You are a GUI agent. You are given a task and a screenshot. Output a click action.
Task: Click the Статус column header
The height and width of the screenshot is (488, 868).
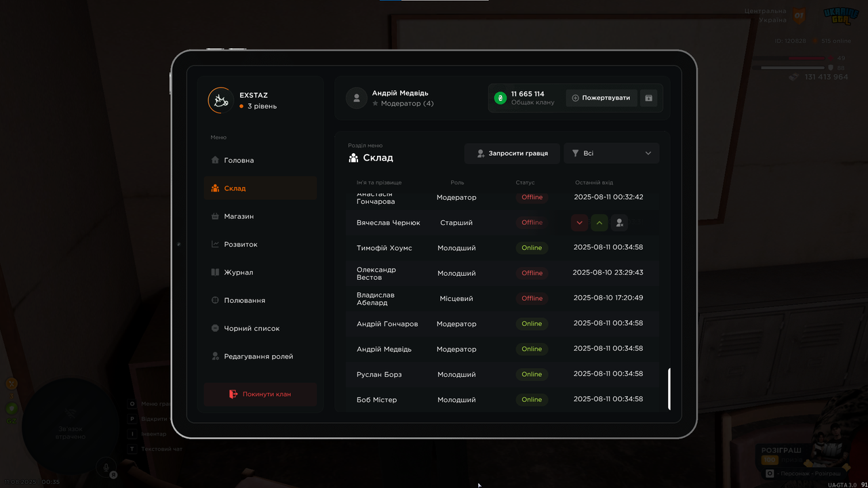(x=525, y=182)
